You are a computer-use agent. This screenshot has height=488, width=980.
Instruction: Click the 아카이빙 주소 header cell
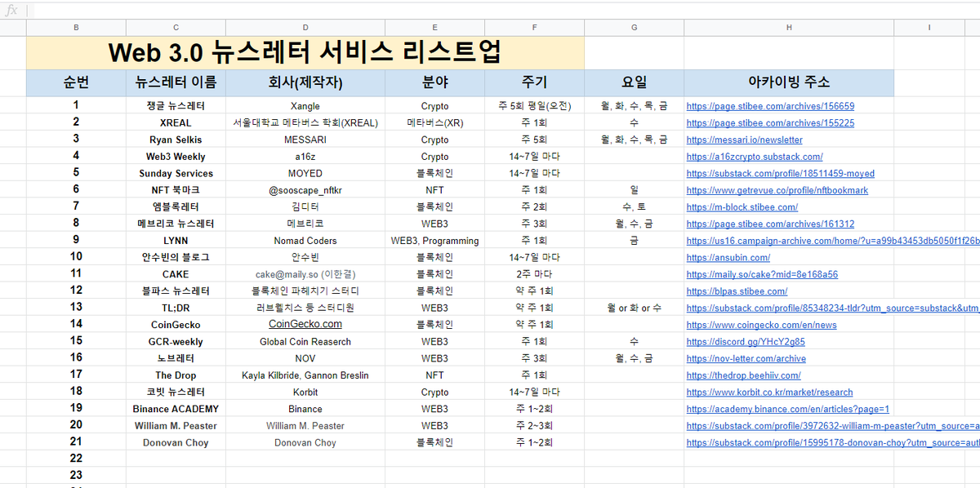(x=789, y=83)
